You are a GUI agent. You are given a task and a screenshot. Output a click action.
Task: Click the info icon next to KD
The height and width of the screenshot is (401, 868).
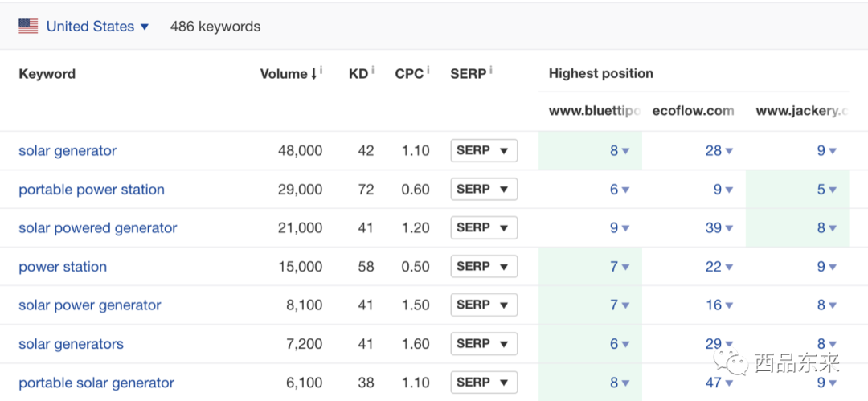[x=373, y=71]
